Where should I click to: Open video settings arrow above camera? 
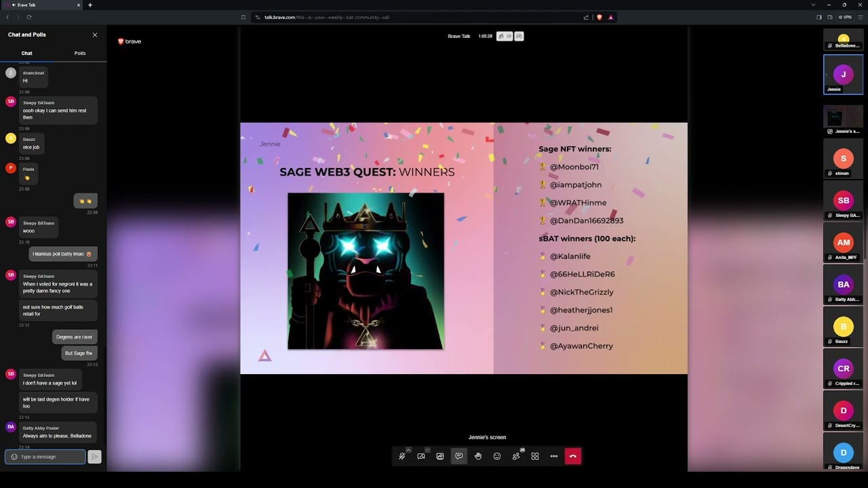click(427, 450)
